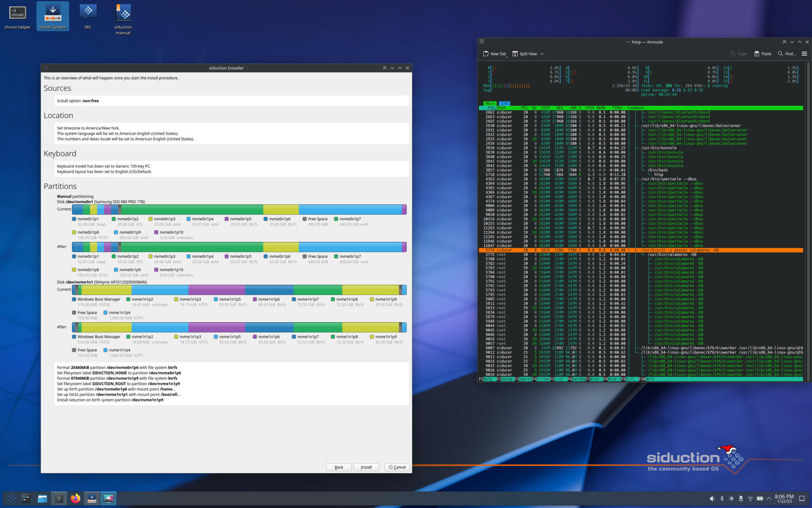812x508 pixels.
Task: Switch to the installer taskbar entry
Action: tap(92, 498)
